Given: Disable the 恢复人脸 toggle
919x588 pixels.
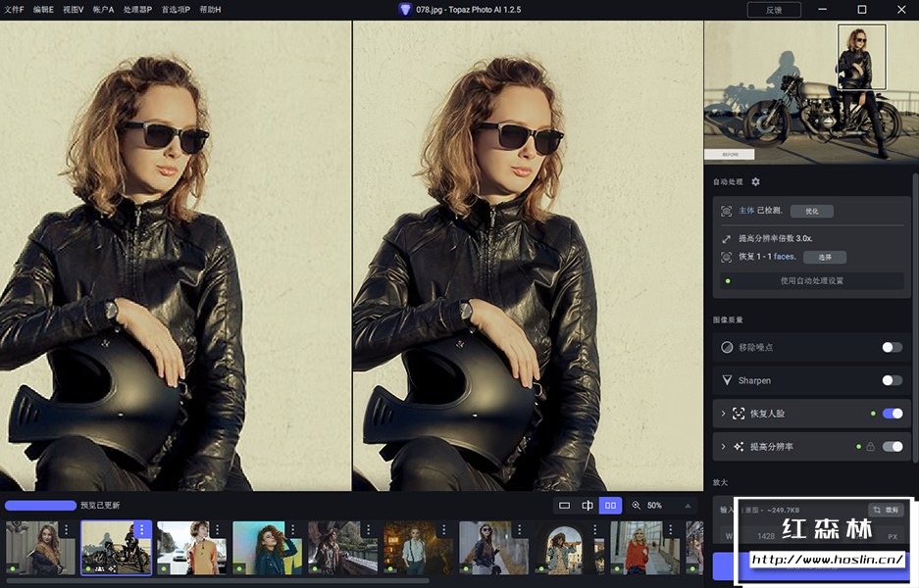Looking at the screenshot, I should (892, 414).
